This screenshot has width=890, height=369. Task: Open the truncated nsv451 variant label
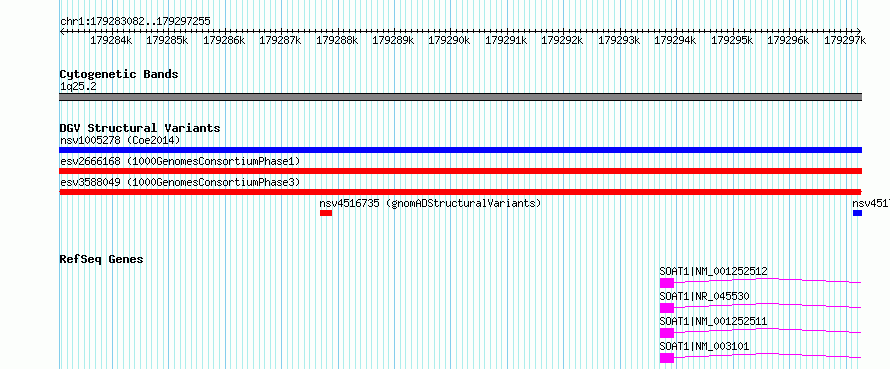[871, 203]
